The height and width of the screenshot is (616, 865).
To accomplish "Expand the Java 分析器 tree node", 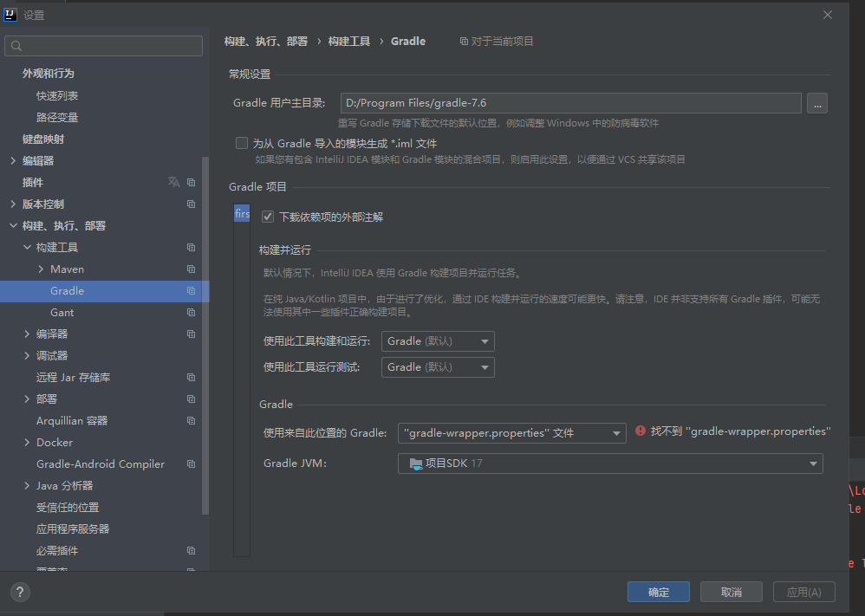I will [27, 486].
